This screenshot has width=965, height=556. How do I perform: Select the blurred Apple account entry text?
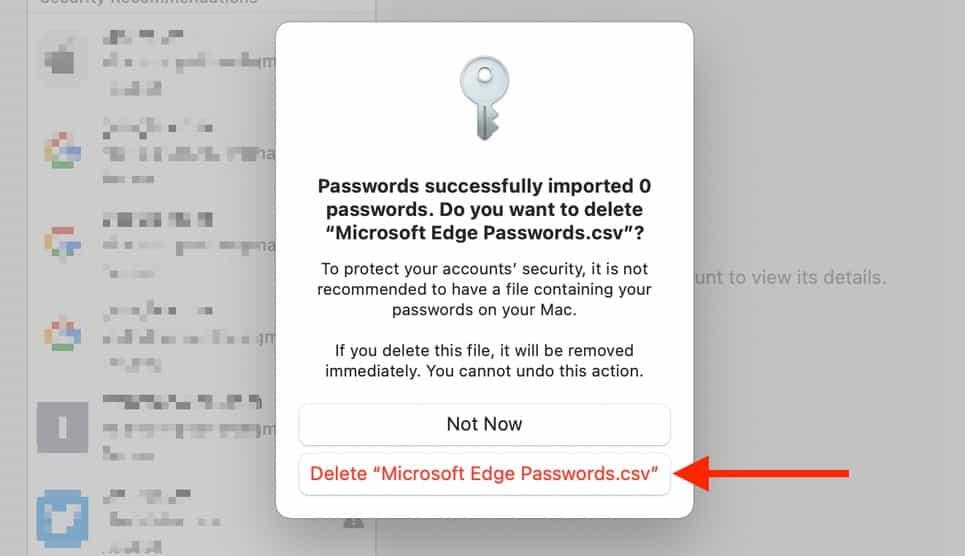coord(180,62)
